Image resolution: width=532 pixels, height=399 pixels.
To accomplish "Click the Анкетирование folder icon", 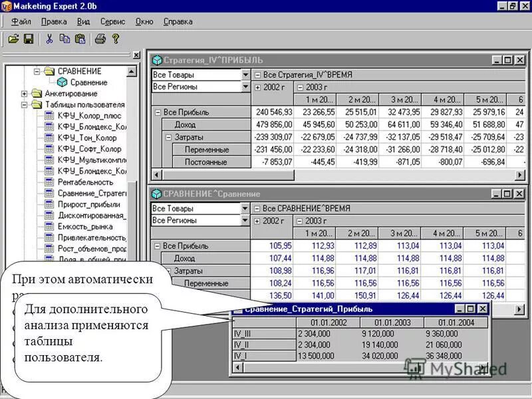I will pyautogui.click(x=37, y=93).
